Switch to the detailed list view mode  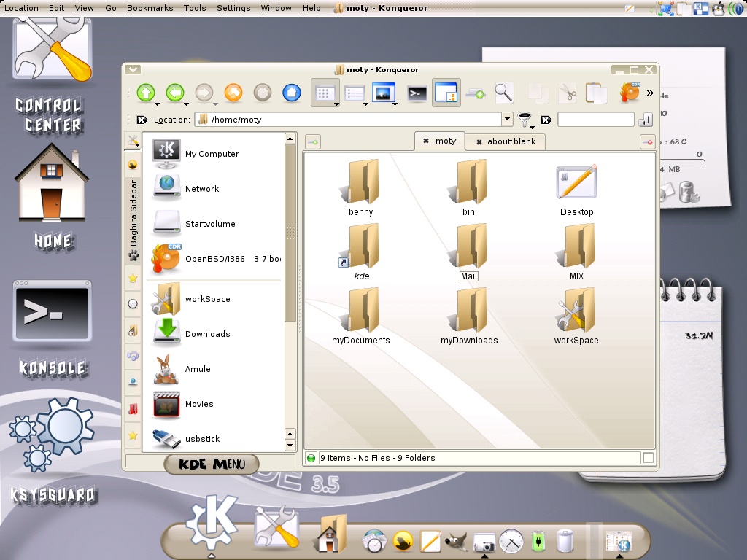[x=355, y=93]
